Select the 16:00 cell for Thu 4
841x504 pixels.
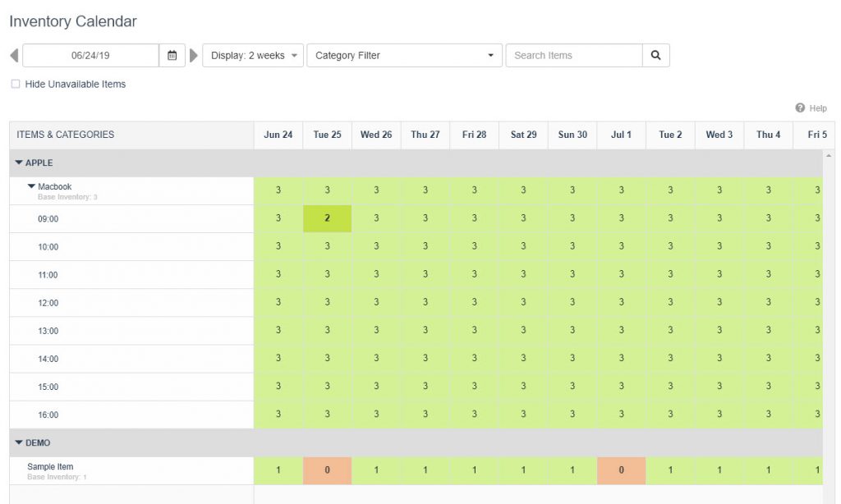[x=769, y=414]
